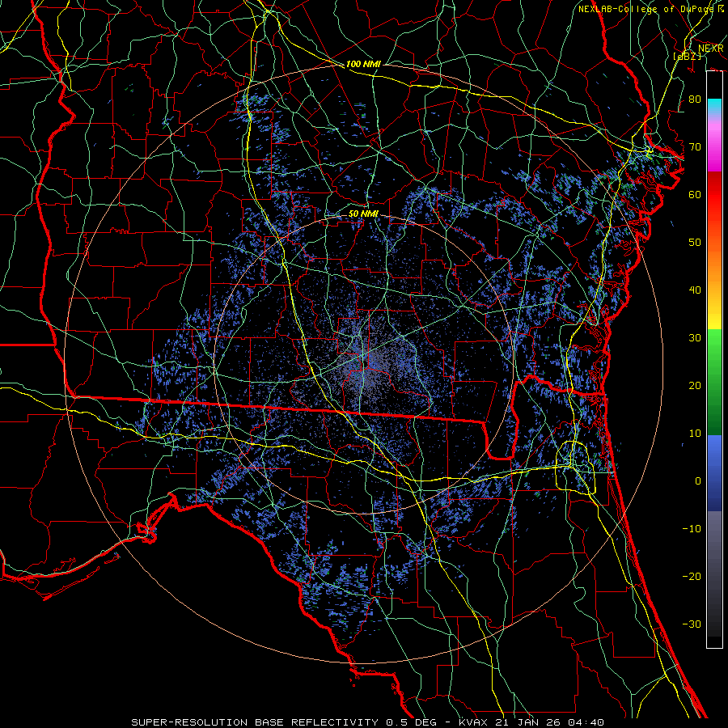Click the -30 dBZ scale value

pos(692,624)
